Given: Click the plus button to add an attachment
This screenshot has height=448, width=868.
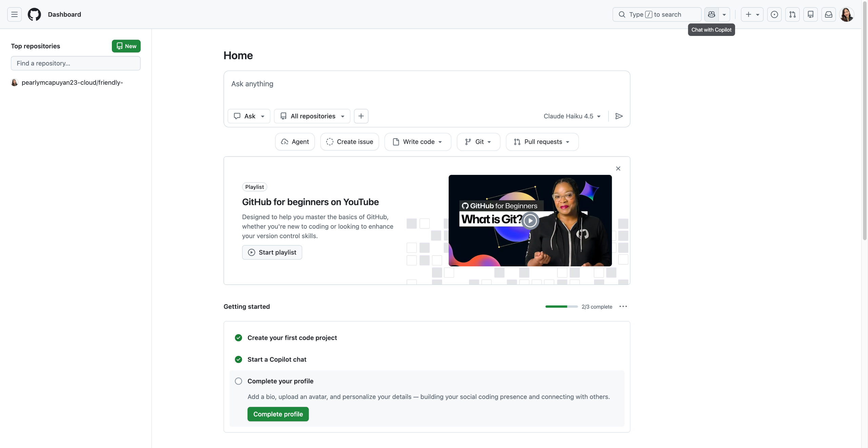Looking at the screenshot, I should coord(361,116).
